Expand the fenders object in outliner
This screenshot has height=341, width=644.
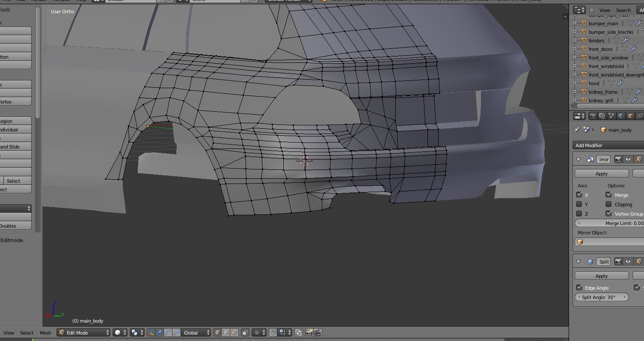tap(575, 40)
